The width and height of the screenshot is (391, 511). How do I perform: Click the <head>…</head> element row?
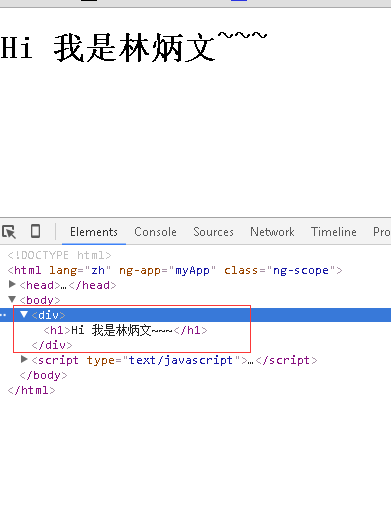tap(68, 285)
